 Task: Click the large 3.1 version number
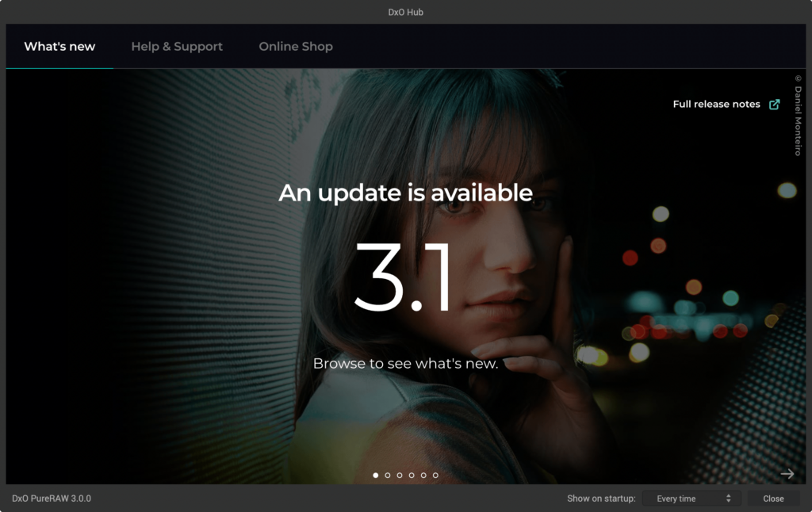(402, 277)
